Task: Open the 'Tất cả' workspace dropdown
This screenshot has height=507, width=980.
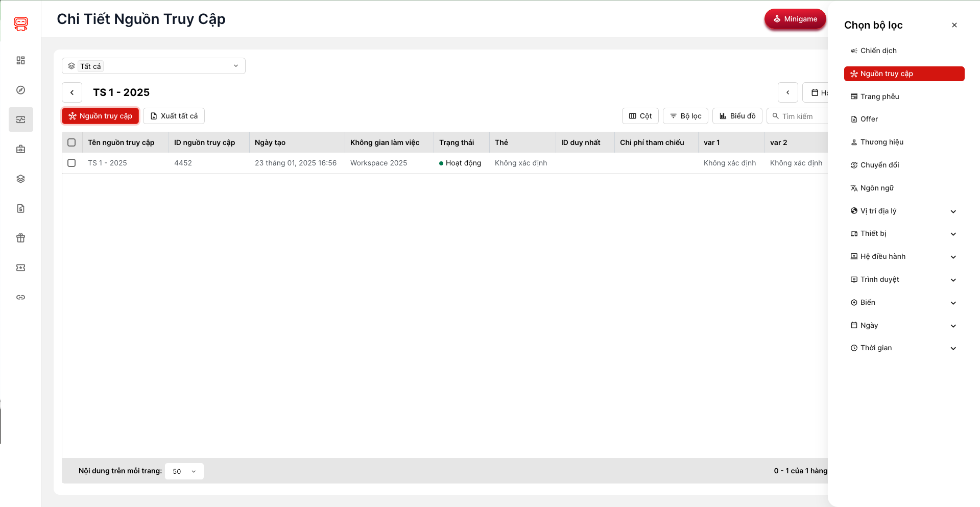Action: coord(153,66)
